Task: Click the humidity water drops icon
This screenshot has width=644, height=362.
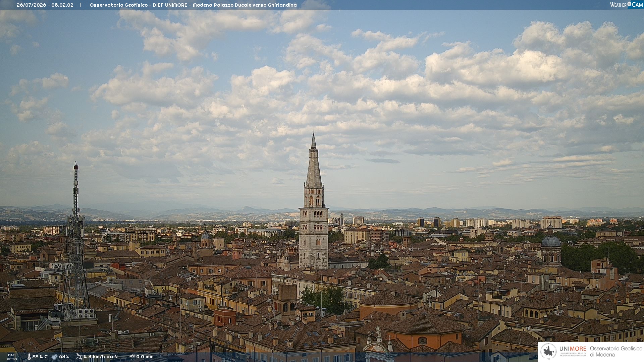Action: tap(55, 357)
